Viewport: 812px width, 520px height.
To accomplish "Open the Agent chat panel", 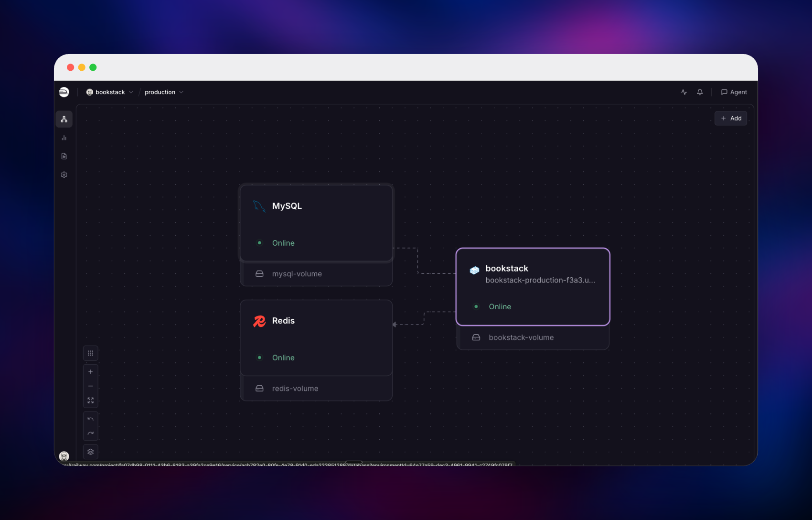I will click(x=734, y=92).
